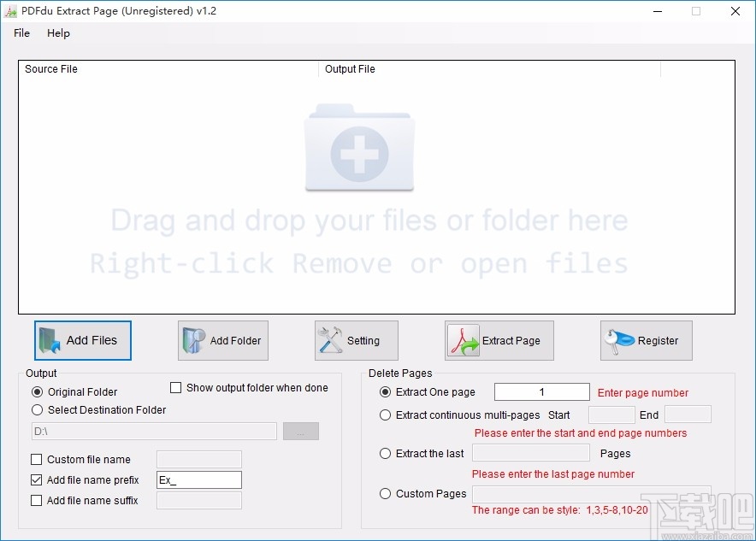Image resolution: width=756 pixels, height=541 pixels.
Task: Choose Extract continuous multi-pages mode
Action: [x=386, y=415]
